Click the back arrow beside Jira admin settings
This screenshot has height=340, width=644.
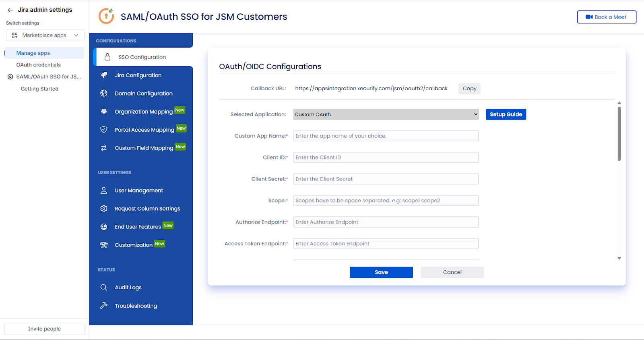pos(10,10)
